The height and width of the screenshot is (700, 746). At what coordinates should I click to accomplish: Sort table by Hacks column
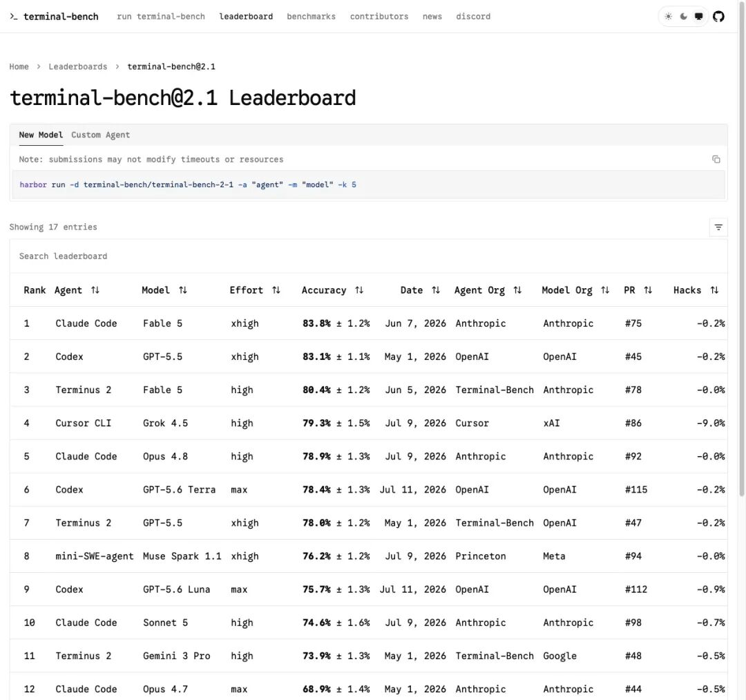(x=715, y=290)
